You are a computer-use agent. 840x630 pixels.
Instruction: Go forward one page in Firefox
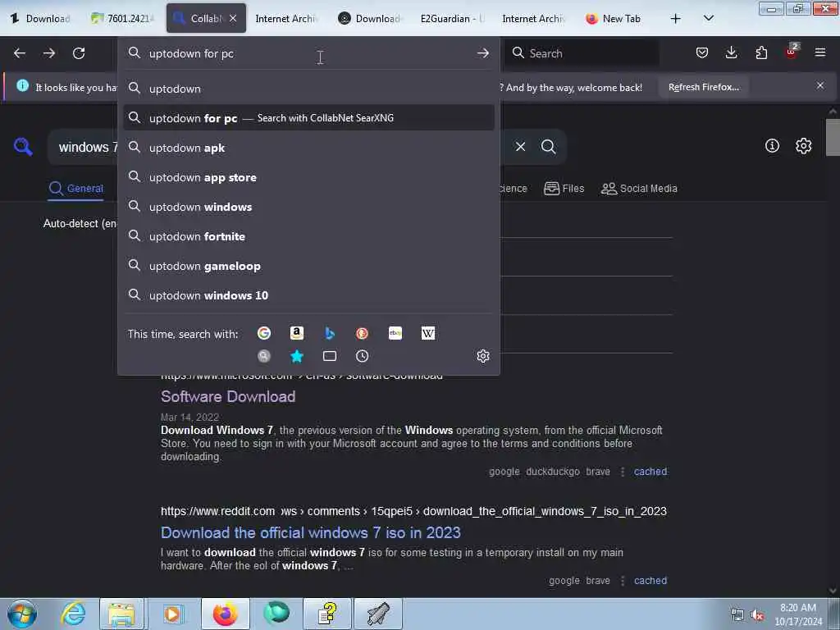pos(49,53)
